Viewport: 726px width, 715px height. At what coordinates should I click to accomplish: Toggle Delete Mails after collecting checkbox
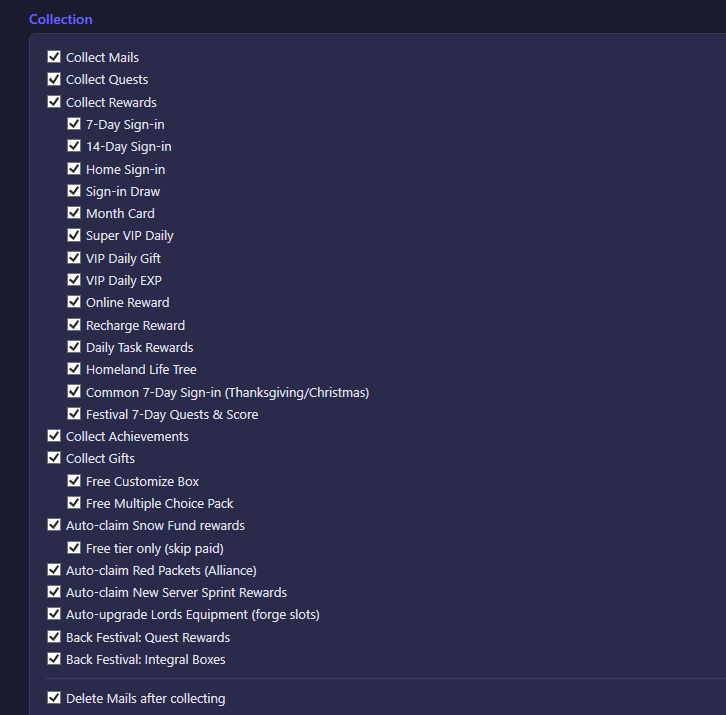point(54,698)
